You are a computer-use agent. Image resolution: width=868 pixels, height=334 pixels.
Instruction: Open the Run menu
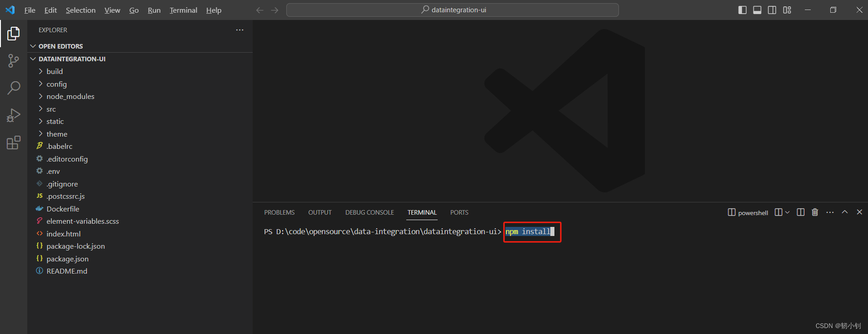pyautogui.click(x=154, y=10)
